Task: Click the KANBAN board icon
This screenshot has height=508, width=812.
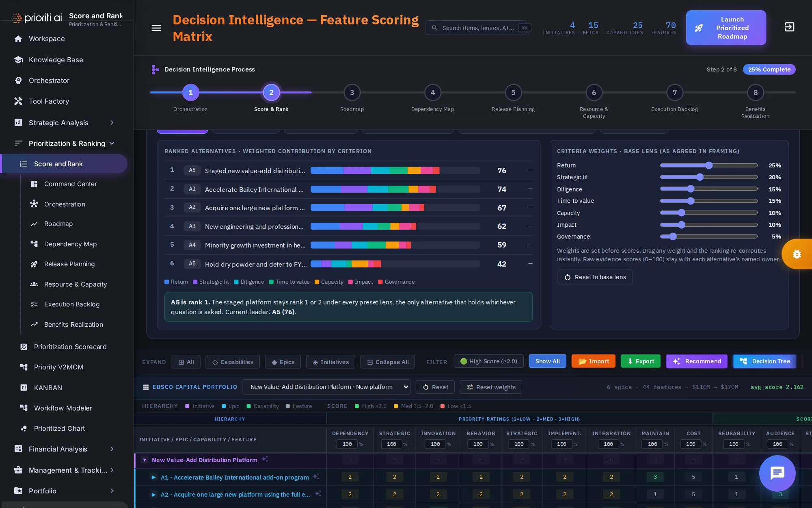Action: click(x=24, y=388)
